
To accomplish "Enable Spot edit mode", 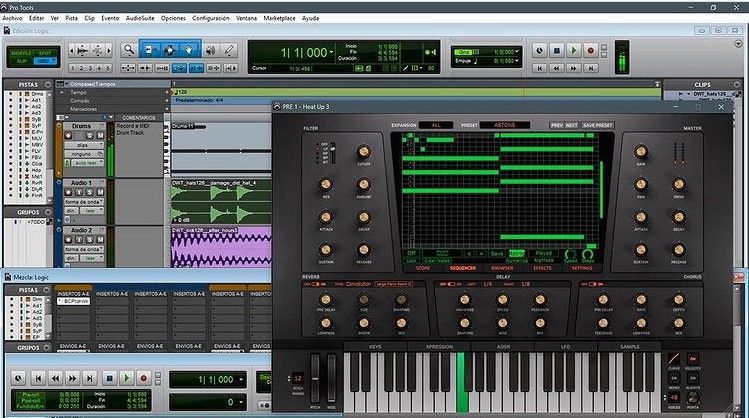I will pyautogui.click(x=45, y=53).
